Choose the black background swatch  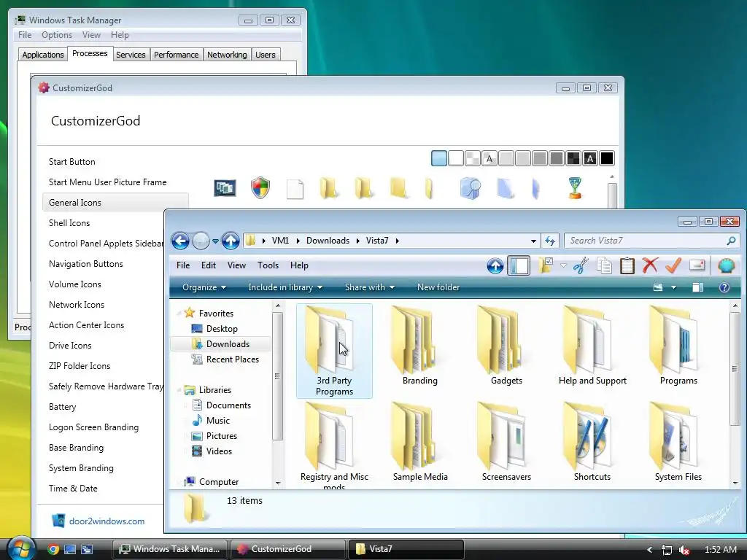(607, 158)
